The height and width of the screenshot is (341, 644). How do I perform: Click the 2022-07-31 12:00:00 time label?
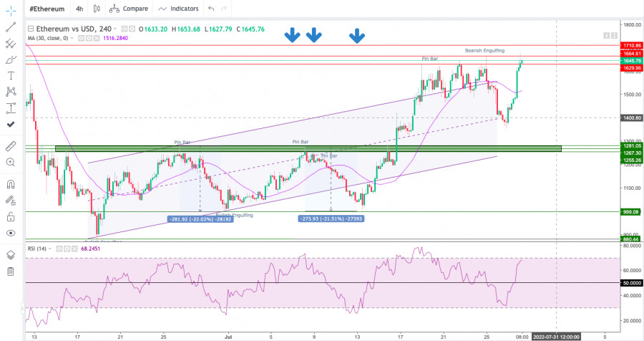pos(556,337)
